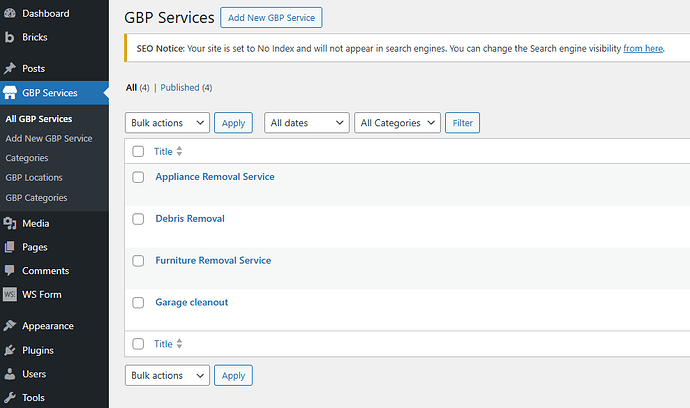
Task: Click the Dashboard palette icon in sidebar
Action: tap(10, 13)
